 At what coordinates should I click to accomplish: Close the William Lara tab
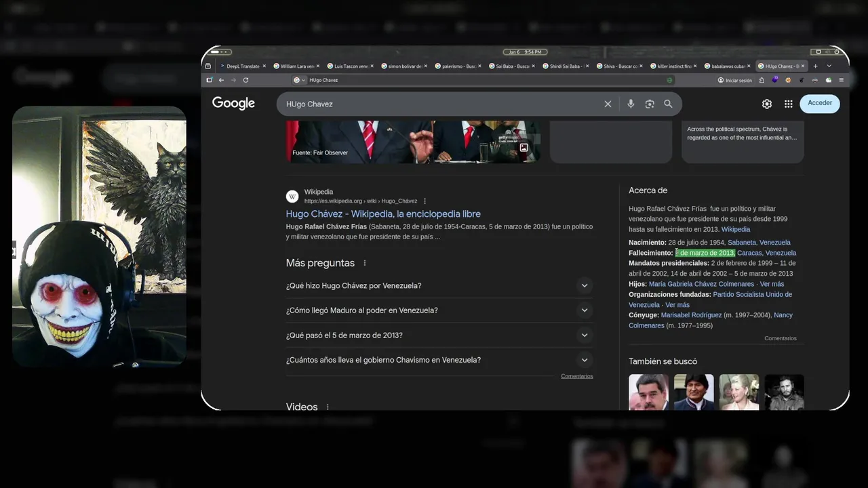(x=318, y=66)
